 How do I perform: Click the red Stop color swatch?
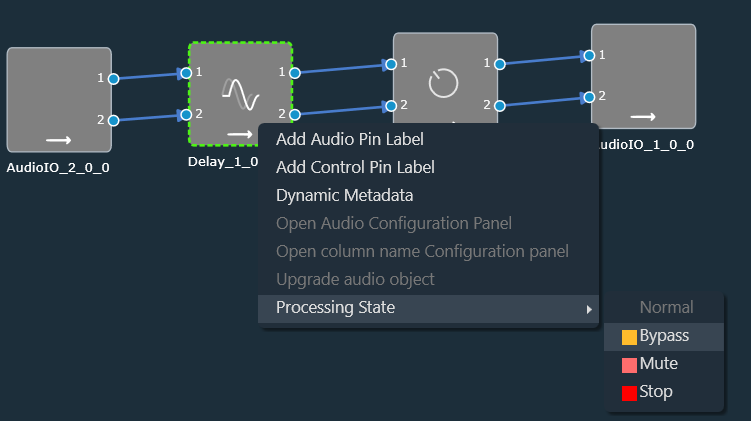(629, 393)
